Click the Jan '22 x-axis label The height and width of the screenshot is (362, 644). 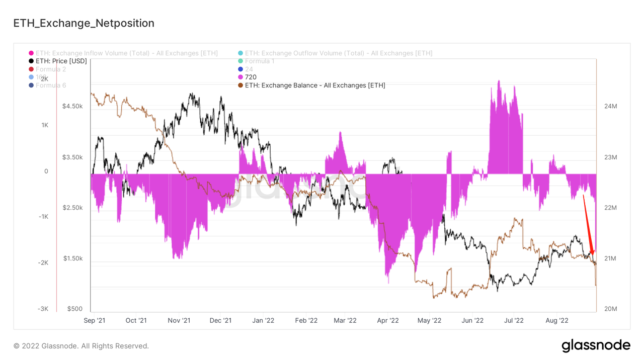pos(263,320)
